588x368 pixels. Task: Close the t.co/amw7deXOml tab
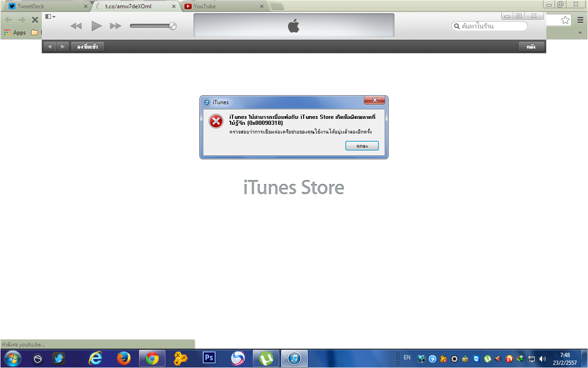click(173, 7)
